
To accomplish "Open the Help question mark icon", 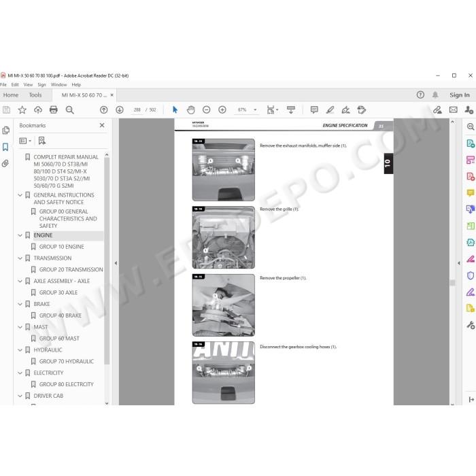I will tap(420, 95).
